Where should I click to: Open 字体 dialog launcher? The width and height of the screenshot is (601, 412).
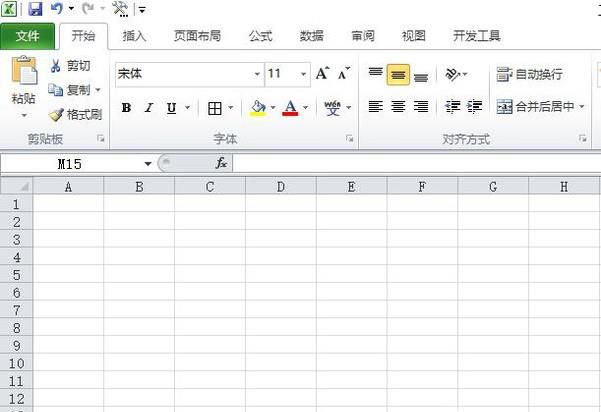[350, 138]
